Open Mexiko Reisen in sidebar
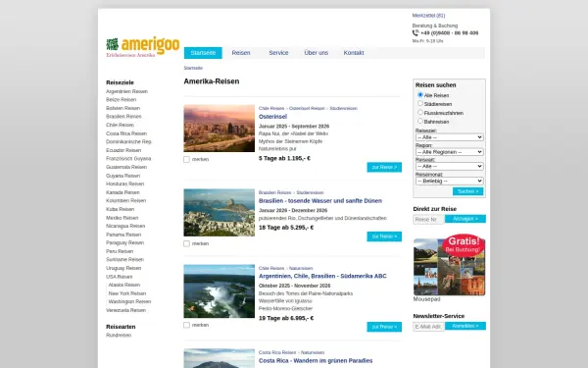The height and width of the screenshot is (368, 588). click(x=122, y=218)
